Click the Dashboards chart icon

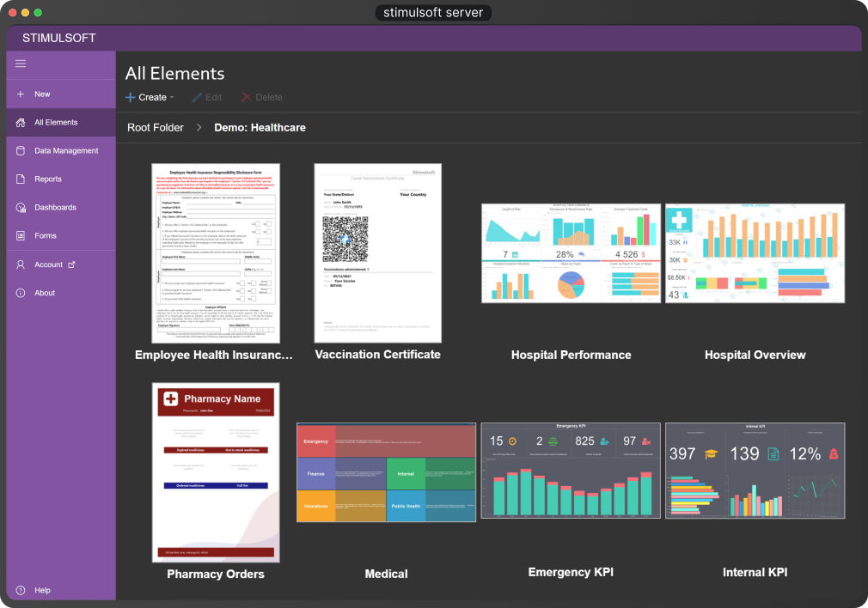click(21, 208)
